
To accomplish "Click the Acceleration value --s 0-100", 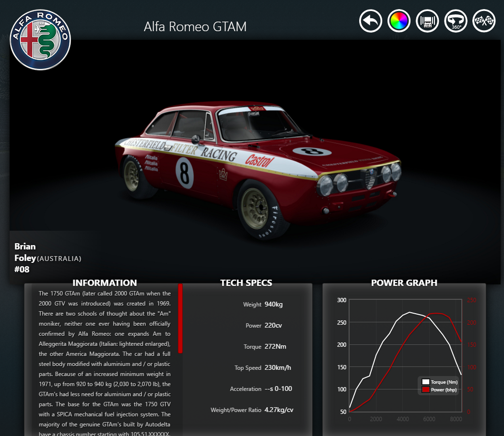I will pyautogui.click(x=278, y=389).
